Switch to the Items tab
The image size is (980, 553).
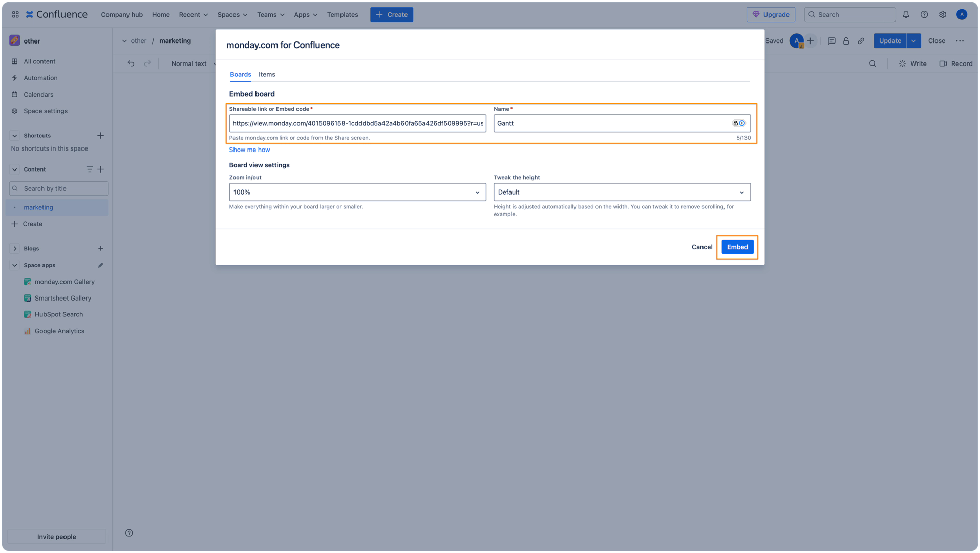tap(267, 74)
